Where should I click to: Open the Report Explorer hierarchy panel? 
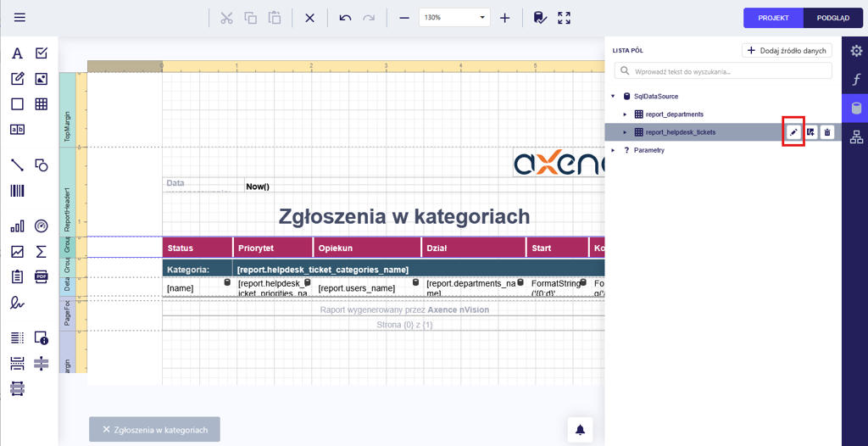pyautogui.click(x=855, y=137)
